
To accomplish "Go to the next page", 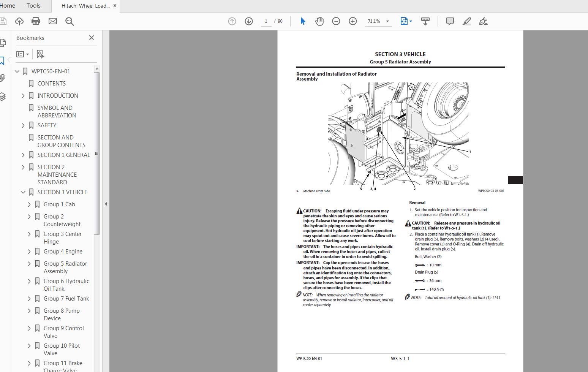I will click(249, 21).
